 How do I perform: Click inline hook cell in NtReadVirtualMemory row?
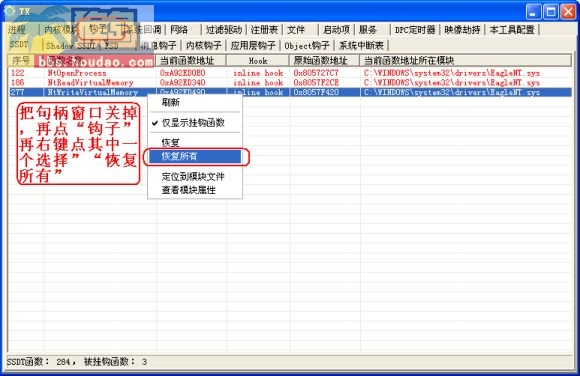(258, 83)
